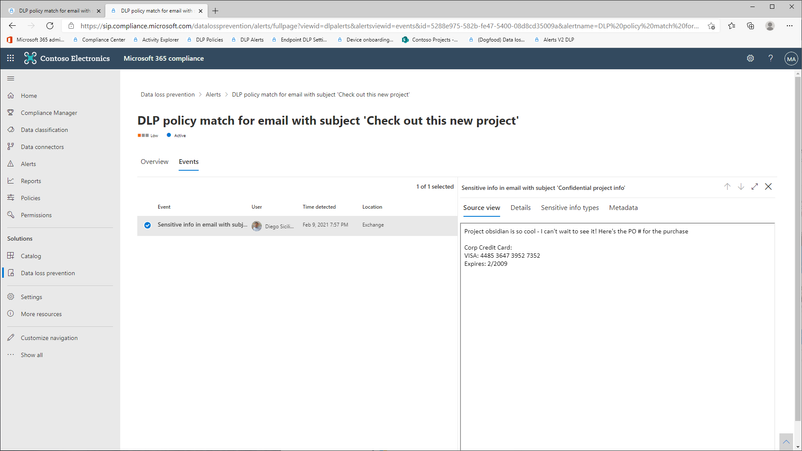Open Compliance Center bookmark
The height and width of the screenshot is (451, 802).
pos(99,39)
